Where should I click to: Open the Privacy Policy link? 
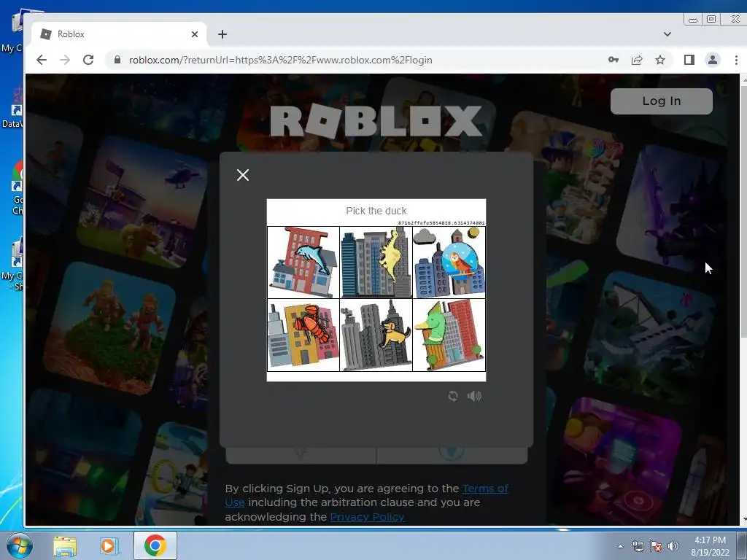[368, 517]
